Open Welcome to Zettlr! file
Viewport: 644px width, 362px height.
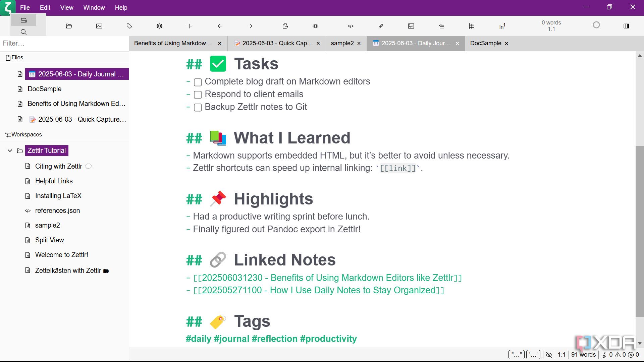62,255
